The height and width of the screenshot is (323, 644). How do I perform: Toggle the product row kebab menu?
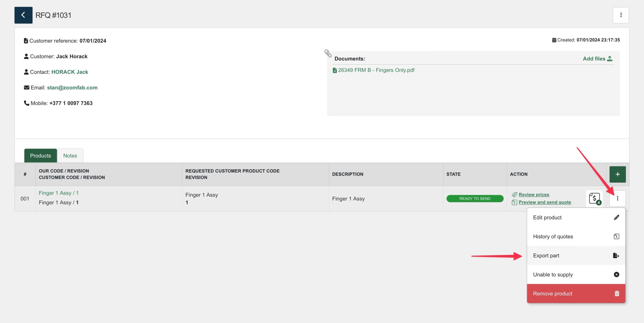coord(617,198)
